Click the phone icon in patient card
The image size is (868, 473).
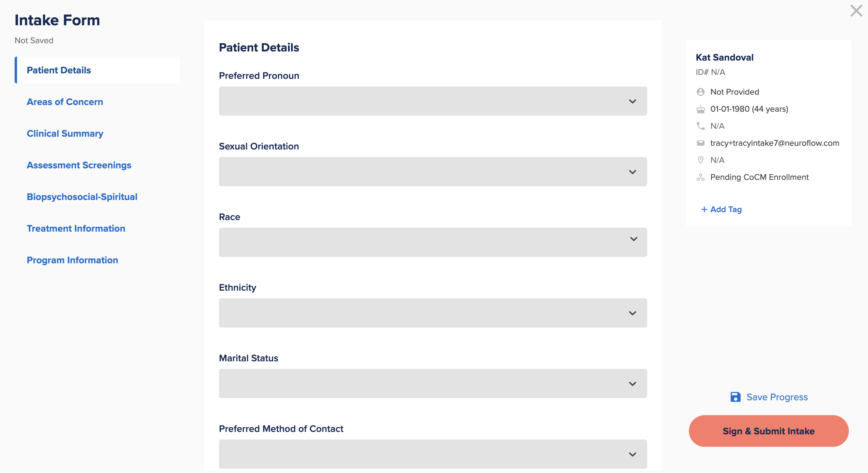[700, 126]
